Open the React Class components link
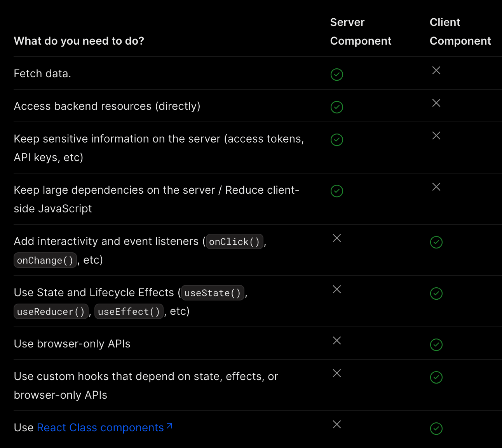This screenshot has width=502, height=448. tap(100, 428)
